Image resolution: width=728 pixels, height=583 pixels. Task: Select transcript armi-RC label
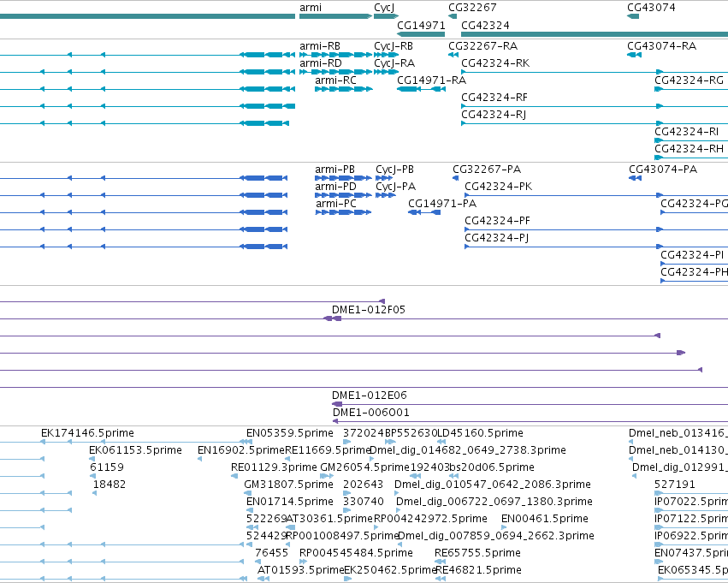335,80
